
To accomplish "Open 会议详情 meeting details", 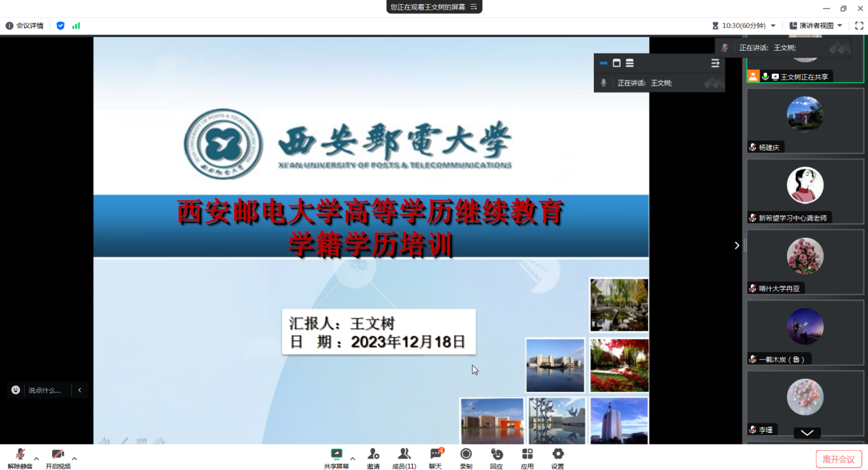I will pos(25,25).
